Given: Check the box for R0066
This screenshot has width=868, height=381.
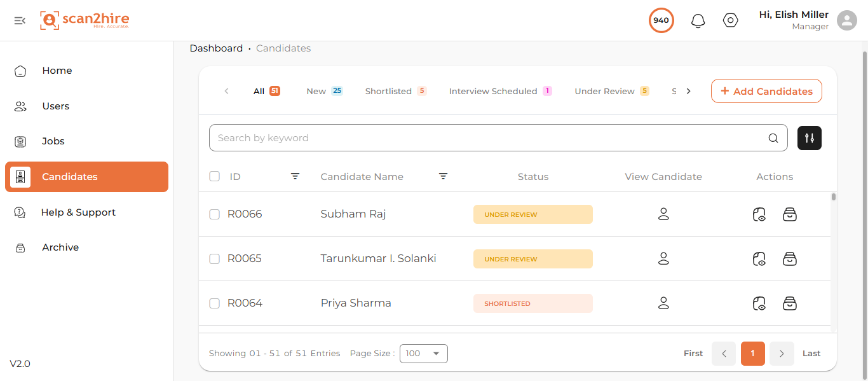Looking at the screenshot, I should 215,214.
